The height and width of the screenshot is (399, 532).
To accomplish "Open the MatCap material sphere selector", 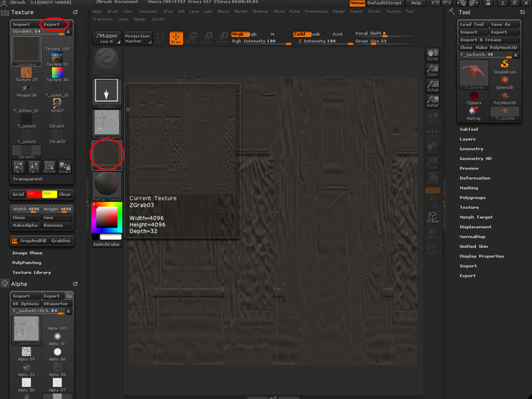I will 106,186.
